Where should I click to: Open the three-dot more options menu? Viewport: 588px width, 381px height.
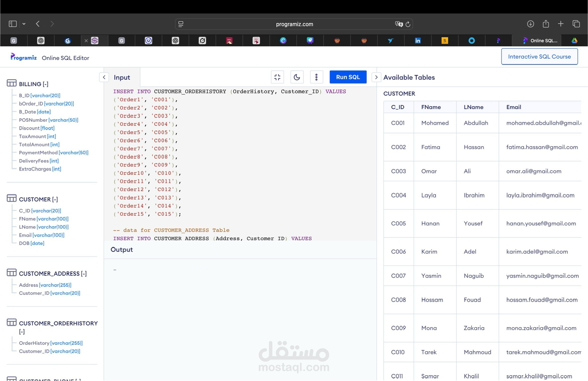coord(316,77)
